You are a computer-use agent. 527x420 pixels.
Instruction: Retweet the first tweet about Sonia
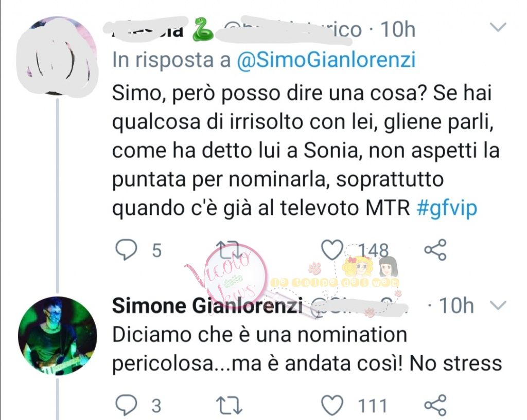(229, 250)
